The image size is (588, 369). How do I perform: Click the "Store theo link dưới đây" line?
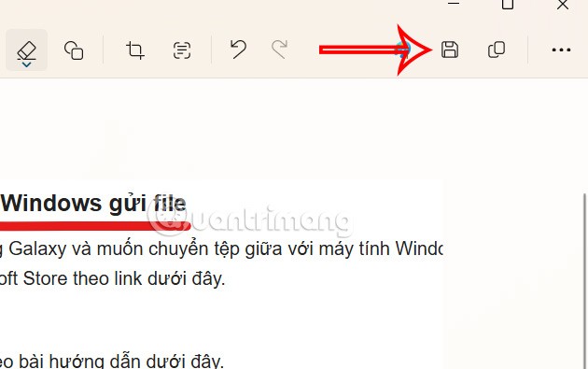click(124, 279)
